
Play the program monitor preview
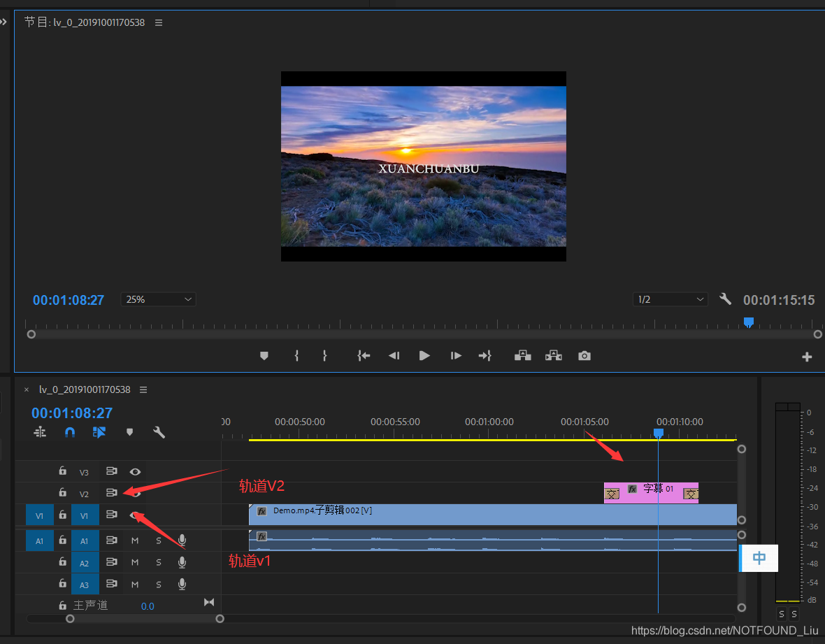tap(424, 356)
